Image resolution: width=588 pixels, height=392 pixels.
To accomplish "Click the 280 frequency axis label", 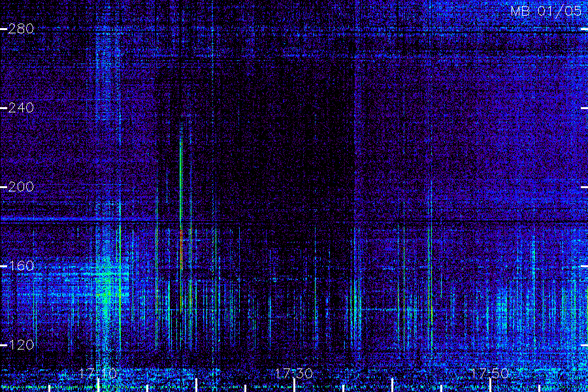I will pos(21,29).
